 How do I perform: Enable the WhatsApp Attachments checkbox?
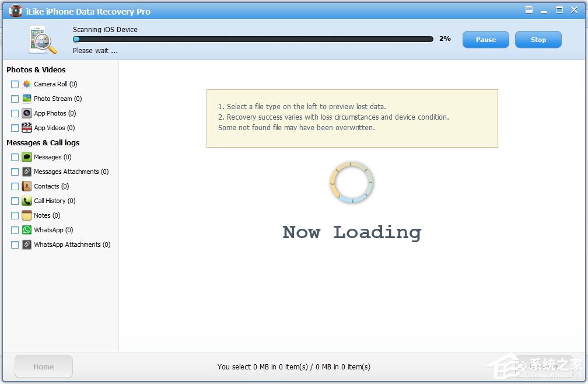(14, 245)
